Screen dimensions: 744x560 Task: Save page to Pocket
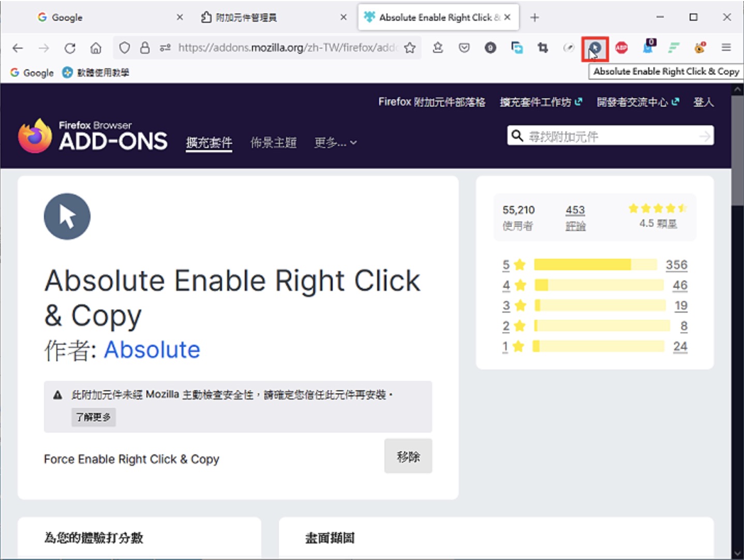point(464,48)
